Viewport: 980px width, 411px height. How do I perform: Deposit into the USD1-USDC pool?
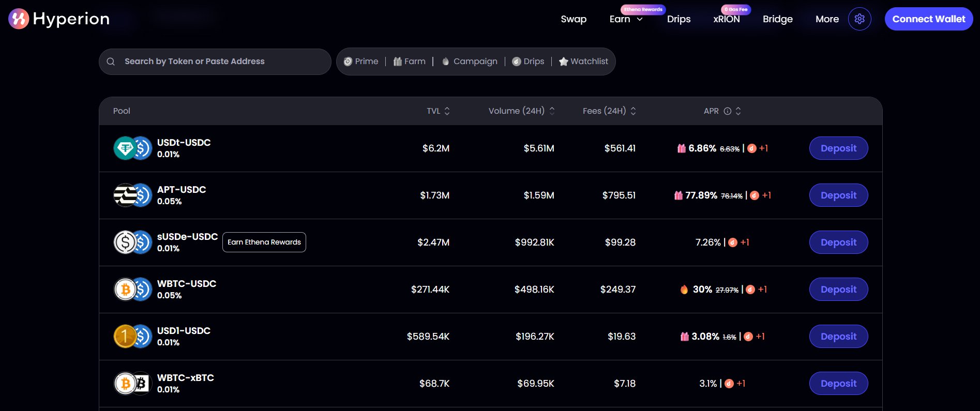pos(838,337)
